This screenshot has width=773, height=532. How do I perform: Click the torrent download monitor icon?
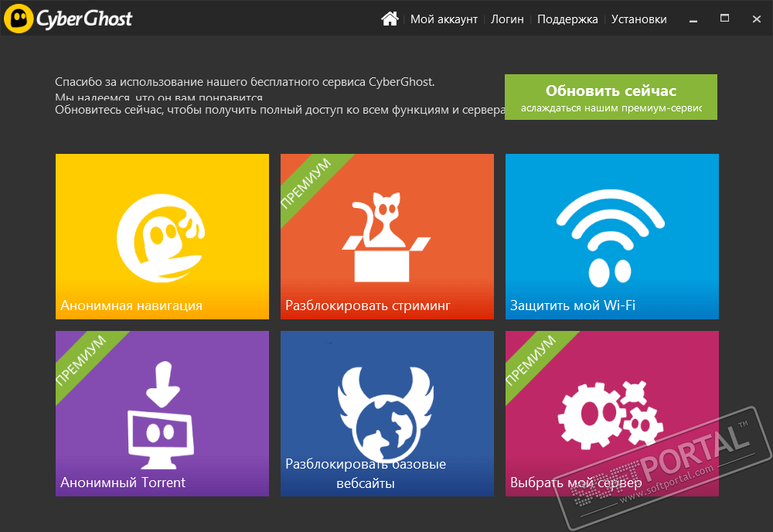[161, 415]
